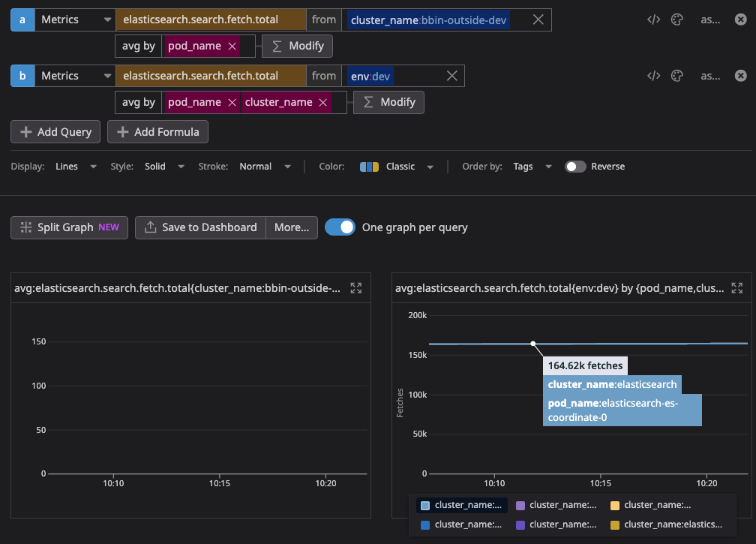Click Save to Dashboard button
Screen dimensions: 756x544
coord(200,227)
